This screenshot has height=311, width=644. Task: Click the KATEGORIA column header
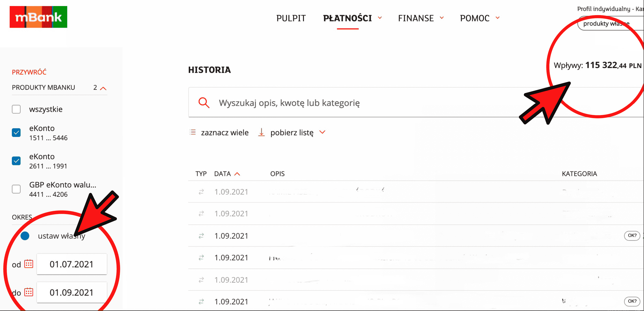point(579,174)
